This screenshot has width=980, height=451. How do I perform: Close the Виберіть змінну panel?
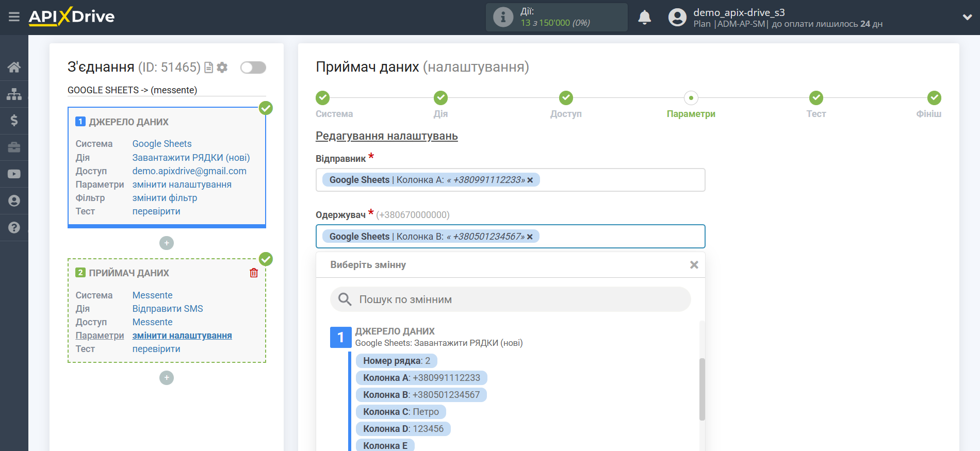(x=694, y=265)
